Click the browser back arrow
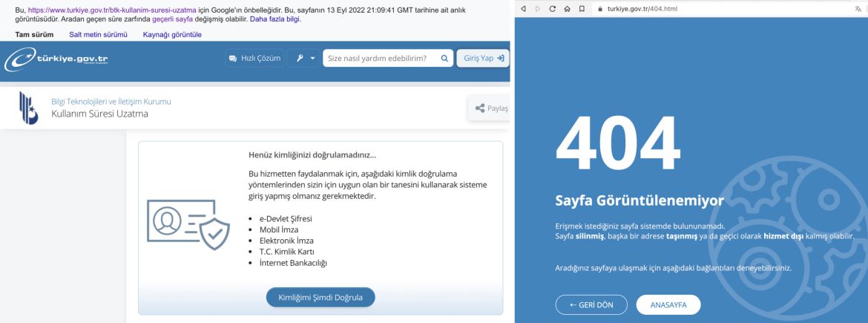Image resolution: width=868 pixels, height=323 pixels. pyautogui.click(x=524, y=9)
